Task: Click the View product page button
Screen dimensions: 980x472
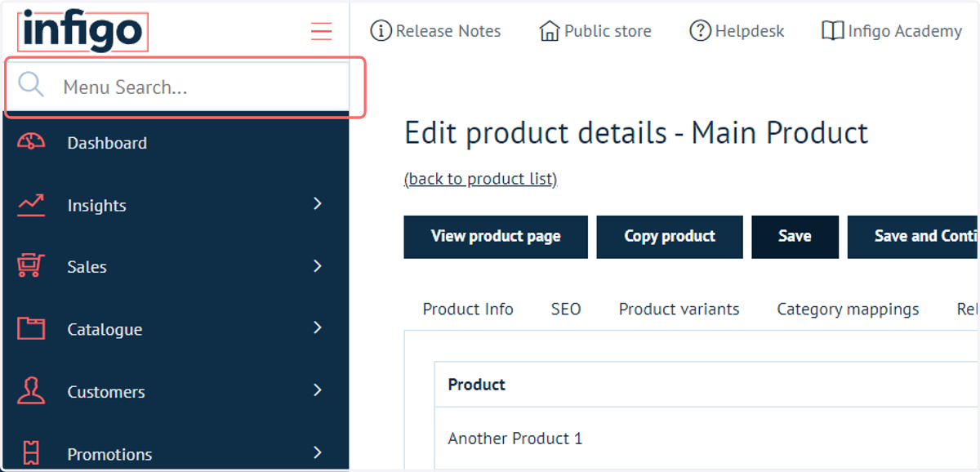Action: 496,237
